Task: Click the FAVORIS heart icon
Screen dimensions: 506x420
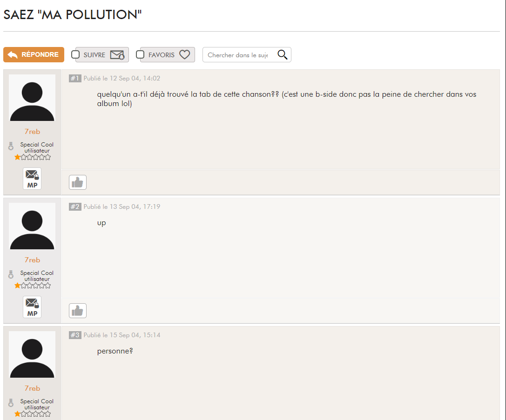Action: 185,55
